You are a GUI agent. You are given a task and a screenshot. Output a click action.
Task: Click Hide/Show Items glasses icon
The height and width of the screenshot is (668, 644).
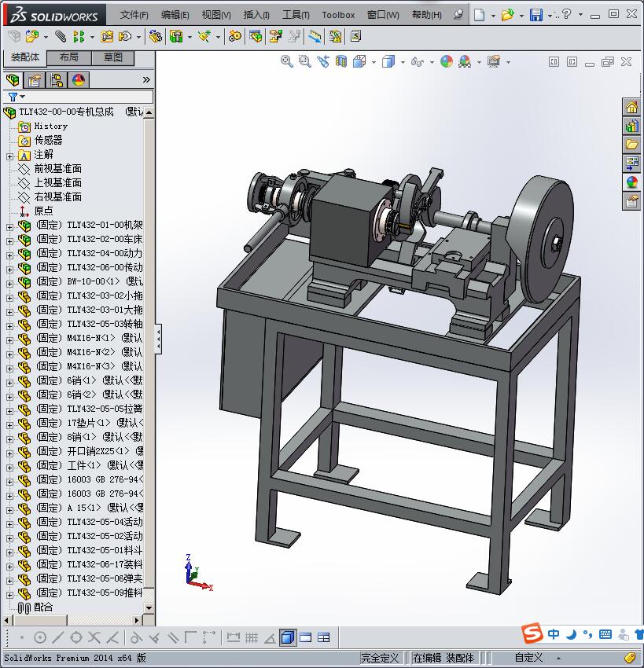pos(418,62)
